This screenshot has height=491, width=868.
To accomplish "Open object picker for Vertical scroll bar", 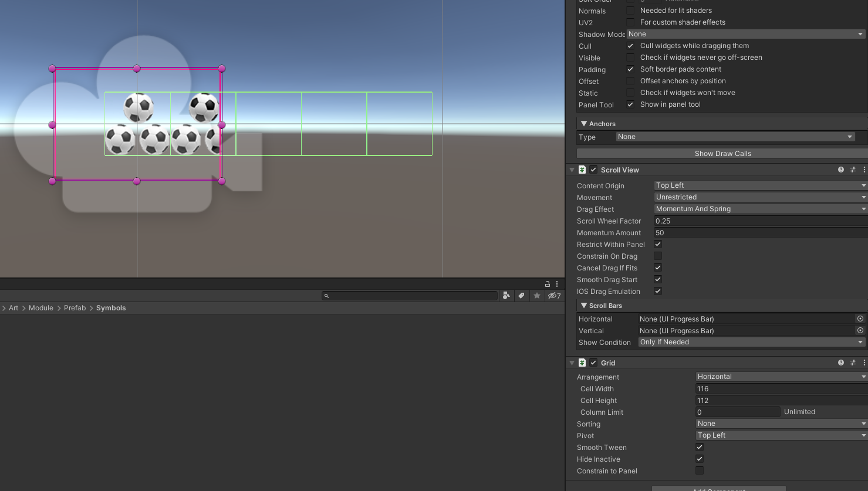I will click(860, 330).
